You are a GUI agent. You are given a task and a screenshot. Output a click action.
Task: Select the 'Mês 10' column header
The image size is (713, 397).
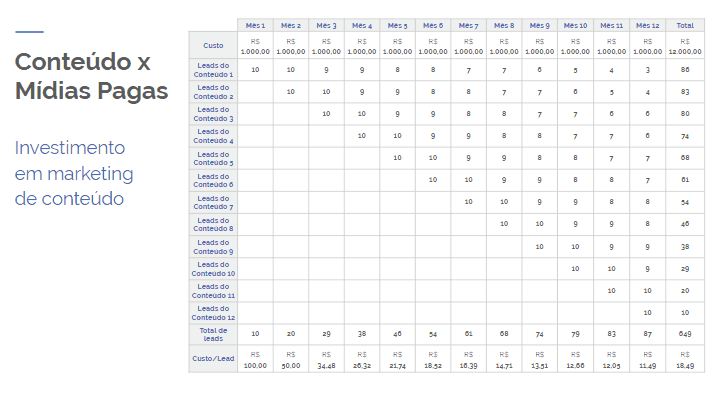(x=575, y=25)
